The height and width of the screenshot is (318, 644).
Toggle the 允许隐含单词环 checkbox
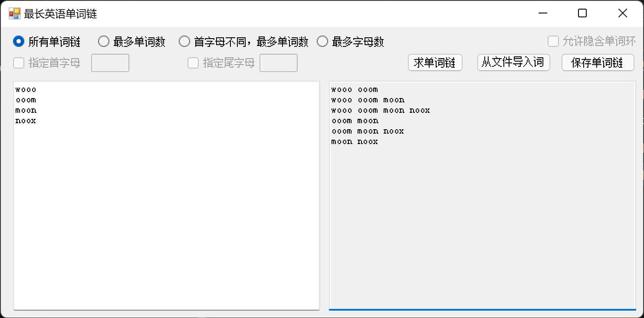[592, 41]
